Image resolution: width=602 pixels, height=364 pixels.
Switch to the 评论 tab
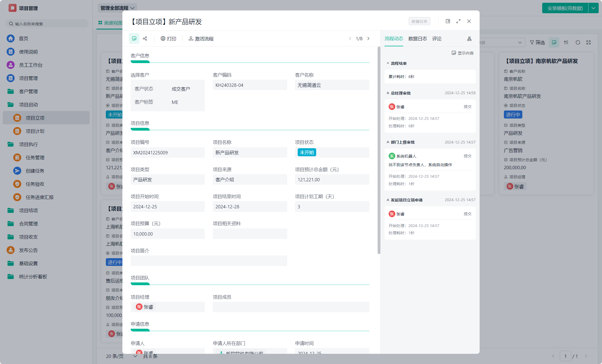pyautogui.click(x=437, y=39)
